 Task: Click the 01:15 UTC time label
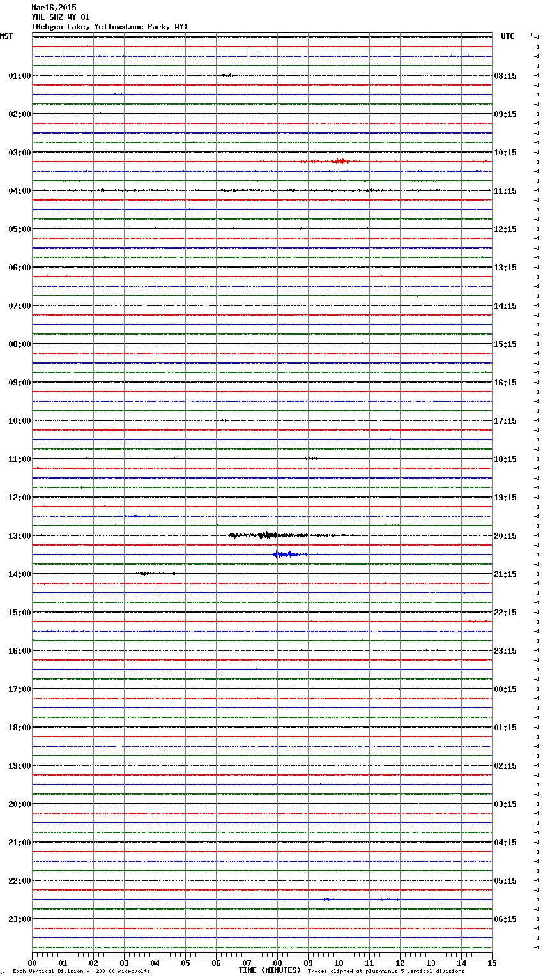pos(505,728)
